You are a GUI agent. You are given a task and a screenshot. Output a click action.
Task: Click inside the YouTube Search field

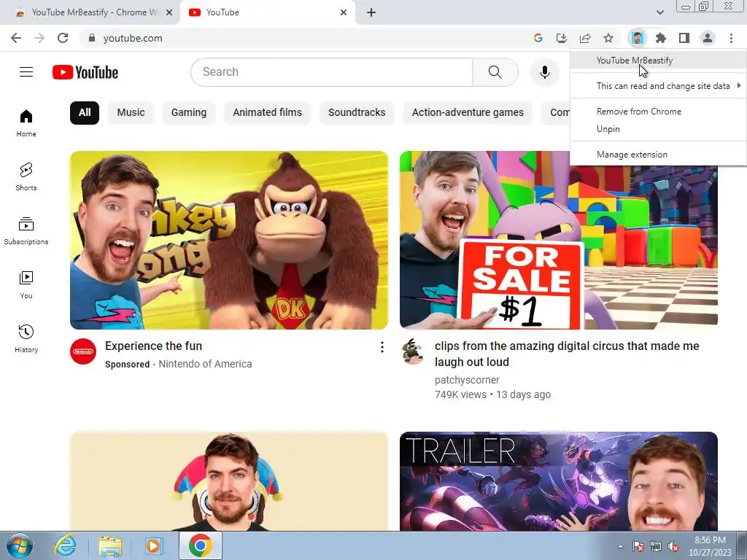click(x=332, y=72)
